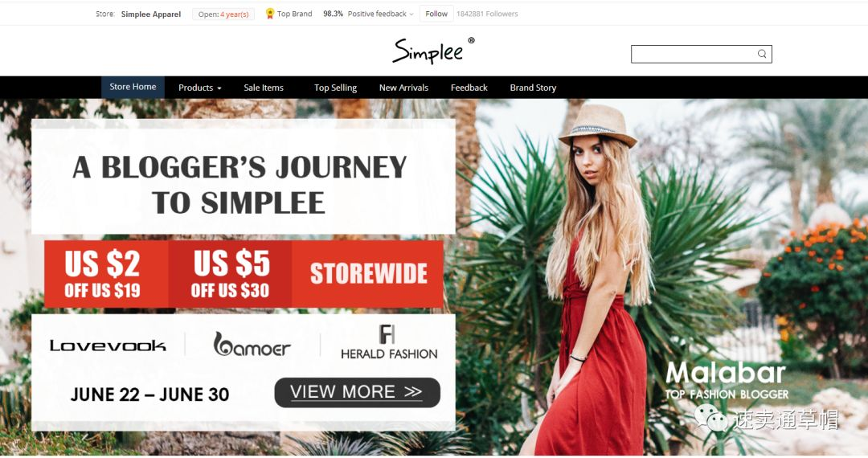Image resolution: width=868 pixels, height=458 pixels.
Task: Open the Top Selling page
Action: click(x=335, y=88)
